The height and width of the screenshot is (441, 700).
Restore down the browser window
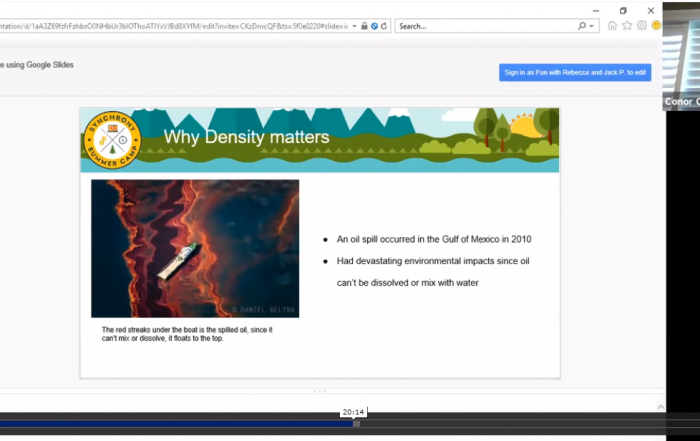click(x=623, y=10)
